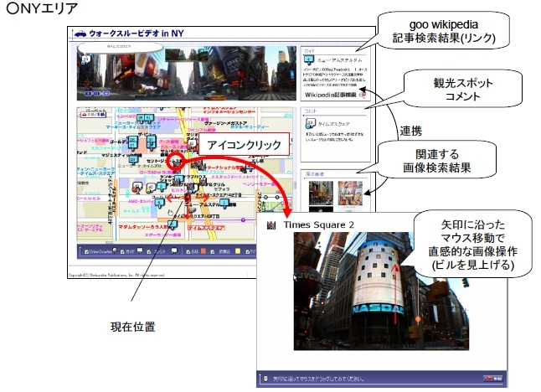
Task: Toggle the コメント checkbox
Action: 149,252
